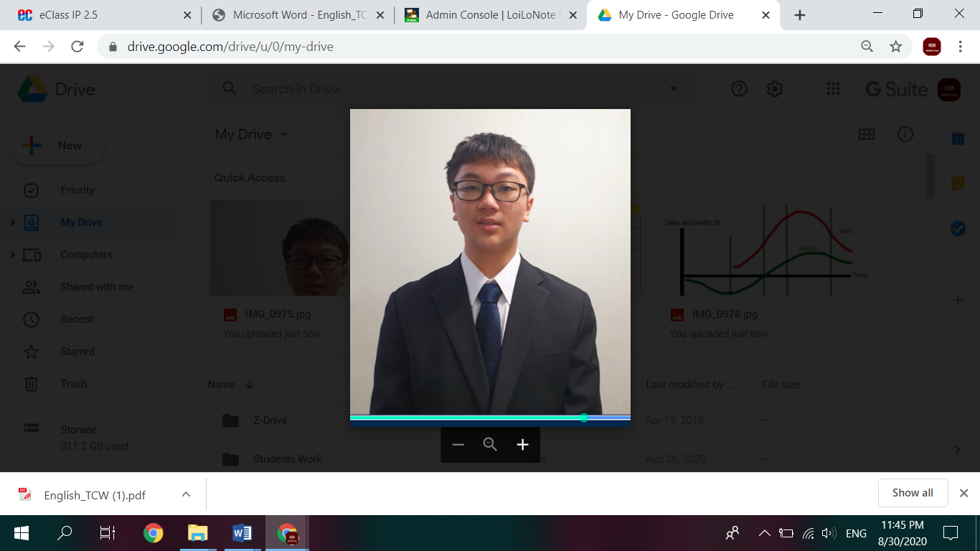This screenshot has width=980, height=551.
Task: Open Drive support help icon
Action: click(x=739, y=89)
